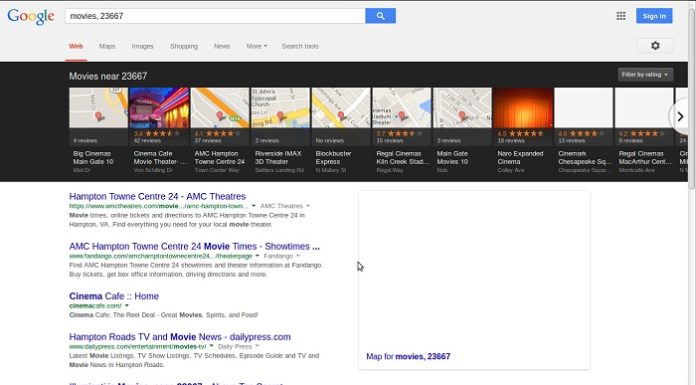
Task: Open Map for movies, 23667 link
Action: point(408,356)
